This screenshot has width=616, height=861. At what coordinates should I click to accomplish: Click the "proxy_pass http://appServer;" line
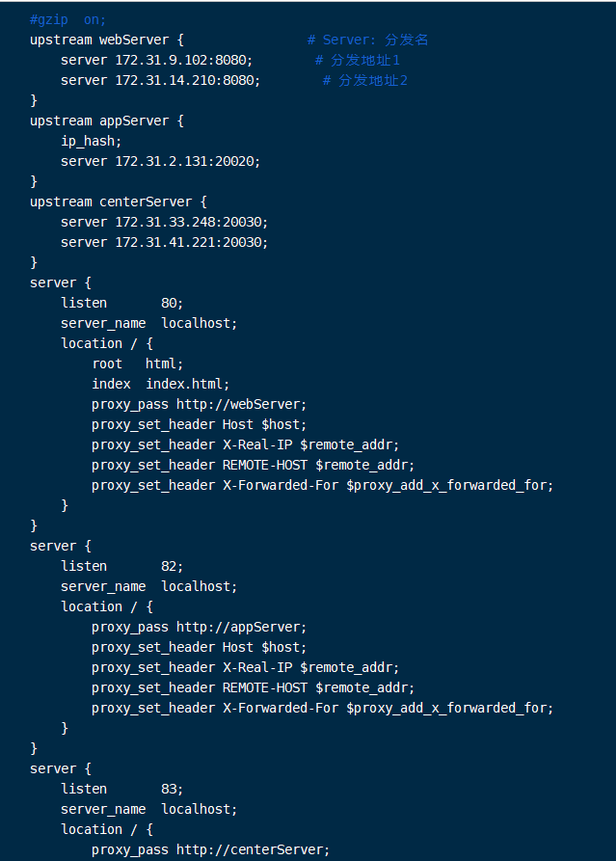pyautogui.click(x=200, y=627)
